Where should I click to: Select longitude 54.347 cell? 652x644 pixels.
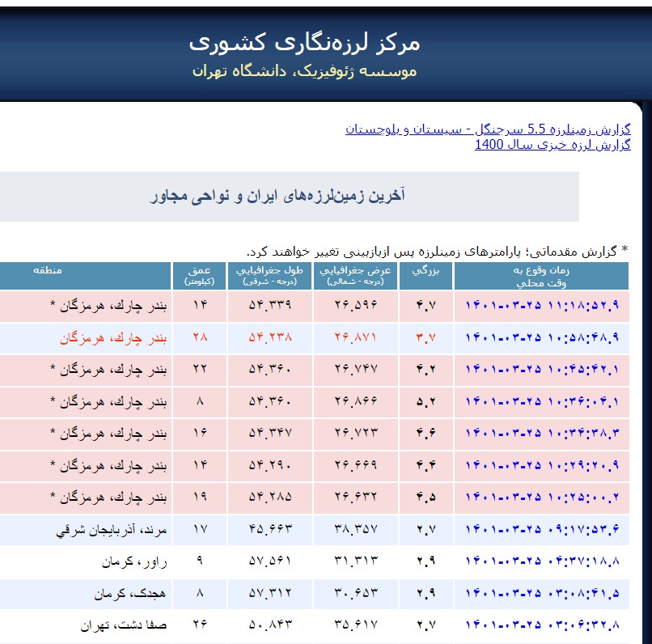(270, 433)
